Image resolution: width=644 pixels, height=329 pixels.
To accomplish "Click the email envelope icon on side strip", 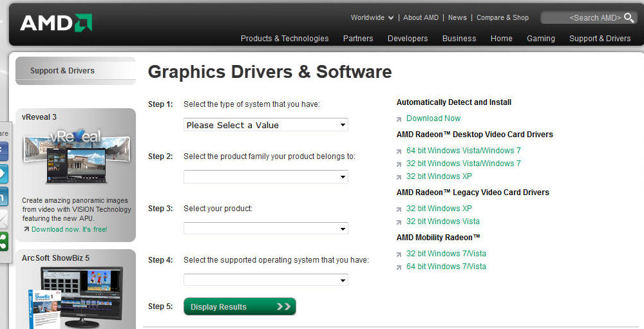I will [x=3, y=219].
